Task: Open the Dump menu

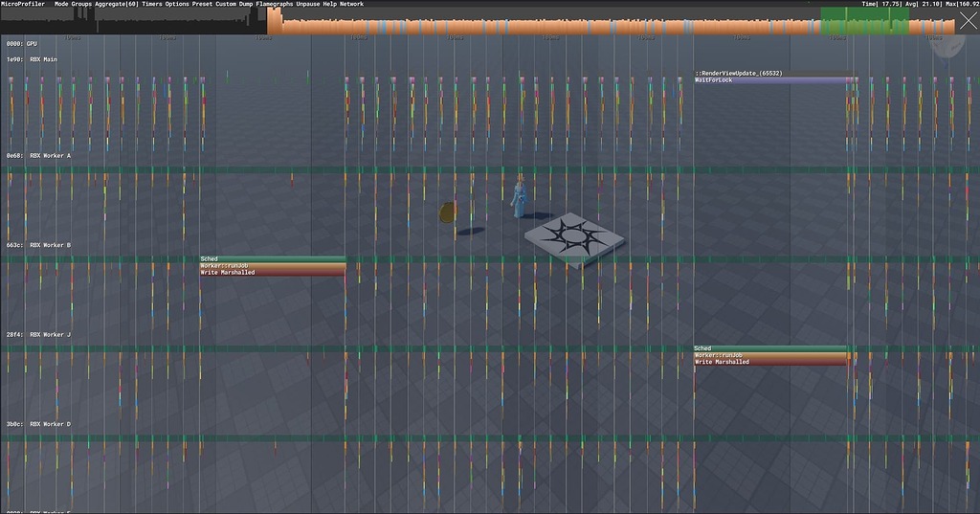Action: coord(246,4)
